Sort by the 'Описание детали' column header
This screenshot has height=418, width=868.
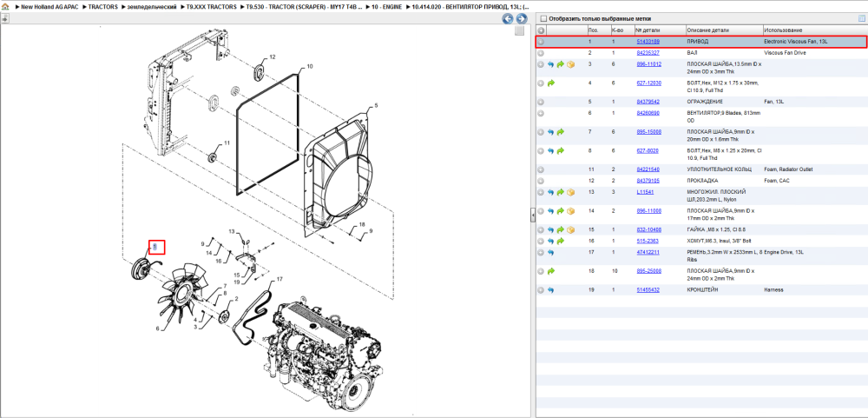pyautogui.click(x=724, y=30)
